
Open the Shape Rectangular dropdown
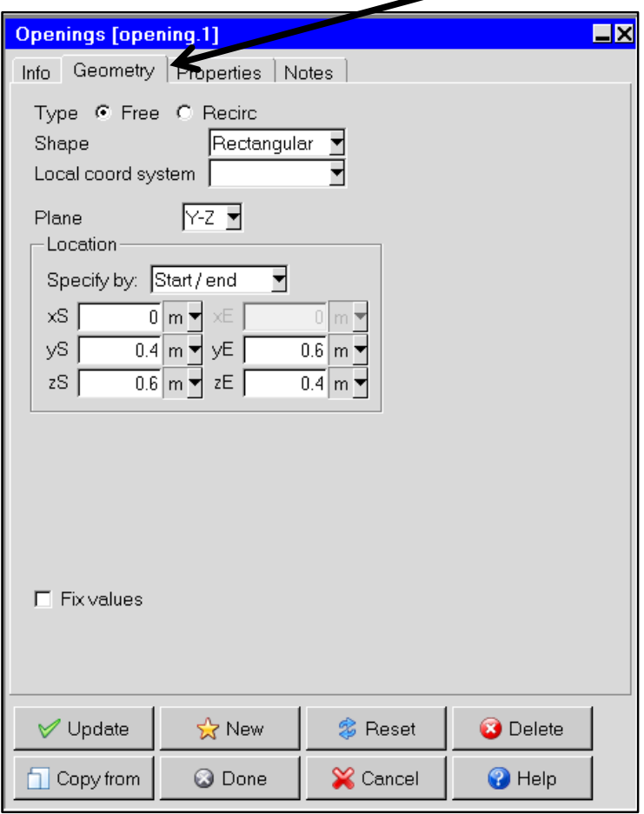coord(277,143)
